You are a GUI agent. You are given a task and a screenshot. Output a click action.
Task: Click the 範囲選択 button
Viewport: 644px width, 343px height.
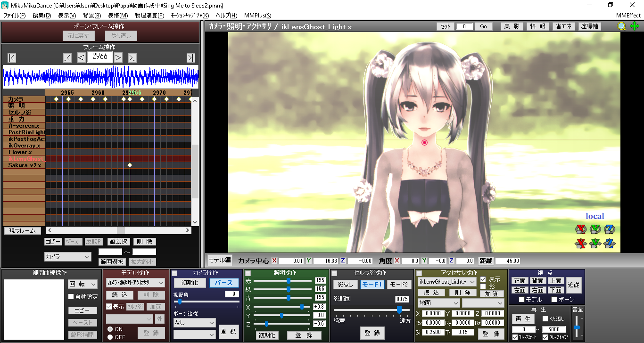[x=112, y=262]
